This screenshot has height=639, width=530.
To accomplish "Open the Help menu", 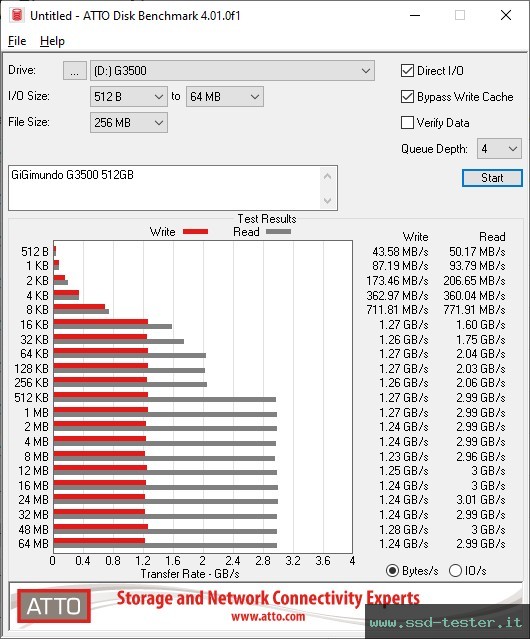I will [52, 41].
